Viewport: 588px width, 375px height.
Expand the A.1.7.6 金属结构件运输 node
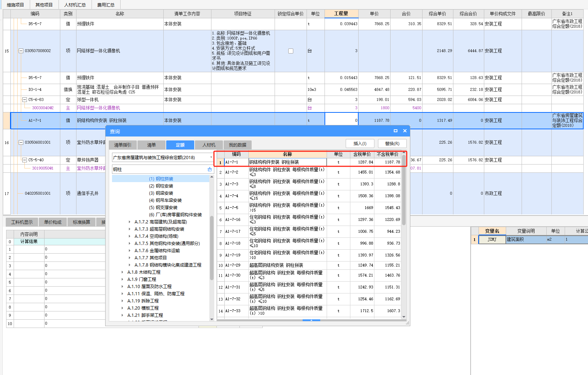tap(130, 251)
